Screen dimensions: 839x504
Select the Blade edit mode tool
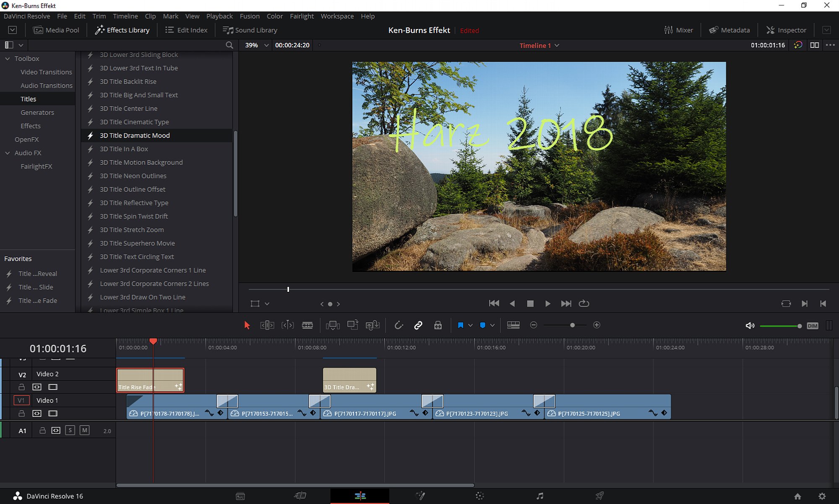click(307, 325)
